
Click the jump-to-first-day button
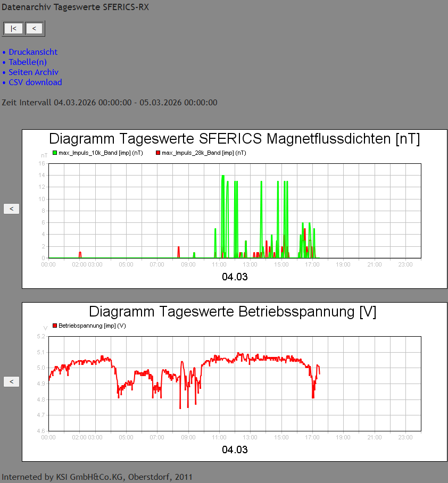(13, 28)
